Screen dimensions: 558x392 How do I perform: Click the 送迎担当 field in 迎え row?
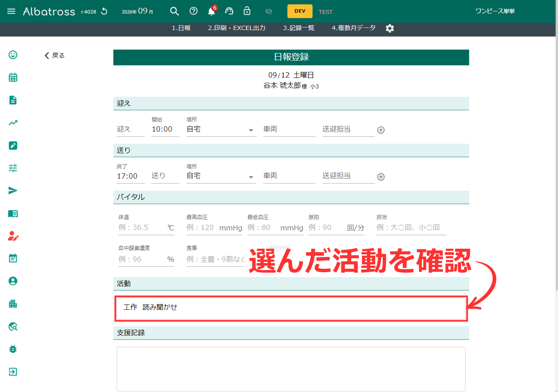point(349,129)
